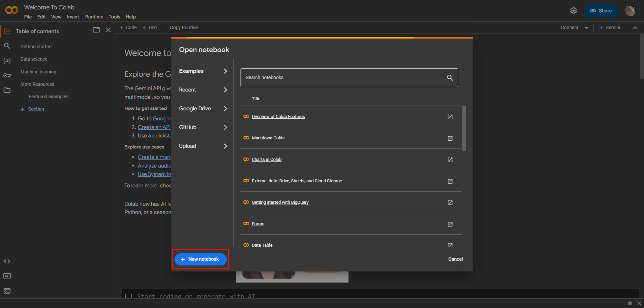Click Copy to Drive
The image size is (644, 308).
click(x=184, y=27)
